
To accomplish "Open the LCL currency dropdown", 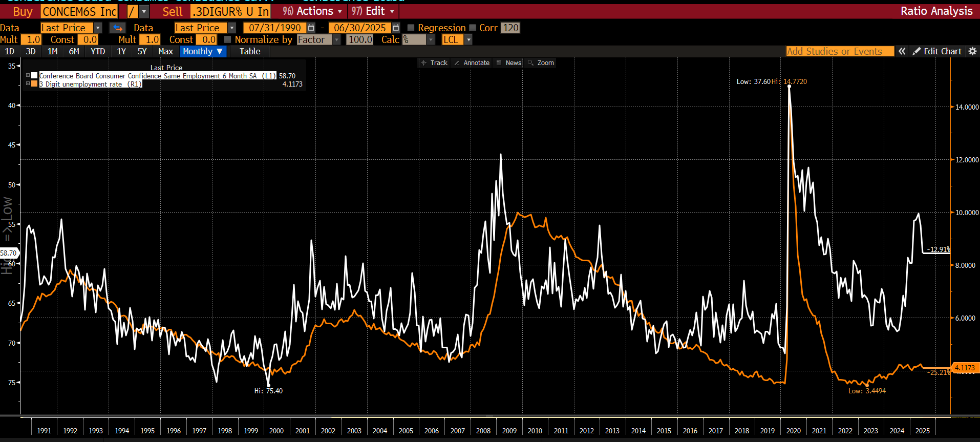I will tap(468, 39).
